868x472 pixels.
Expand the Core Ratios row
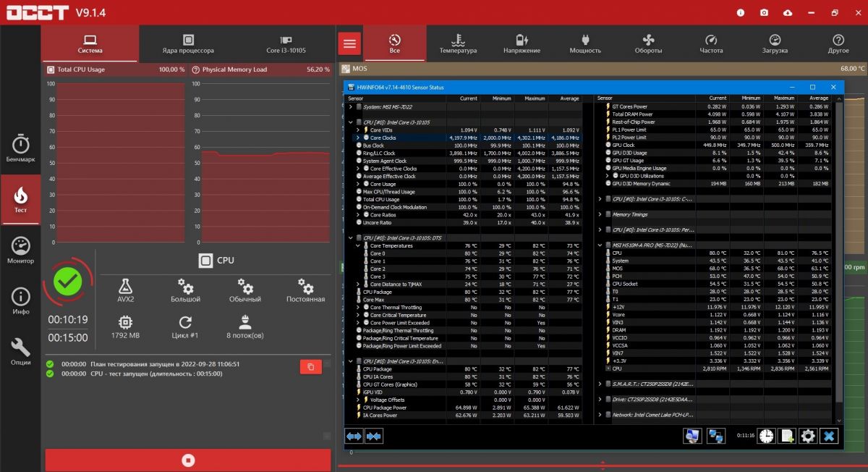click(x=358, y=215)
